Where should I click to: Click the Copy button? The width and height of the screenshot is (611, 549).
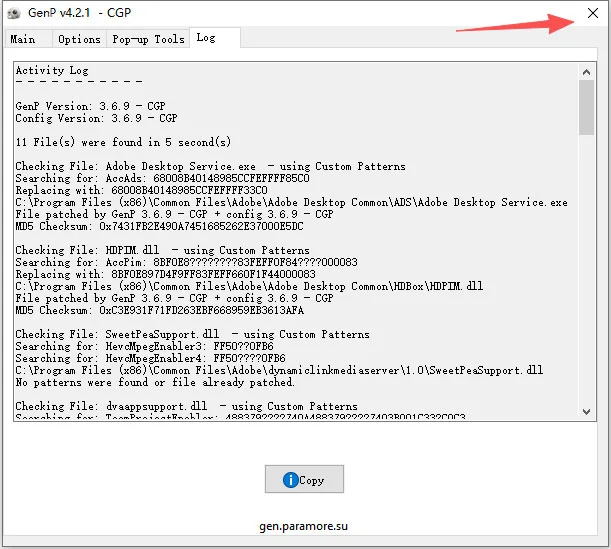(x=304, y=479)
